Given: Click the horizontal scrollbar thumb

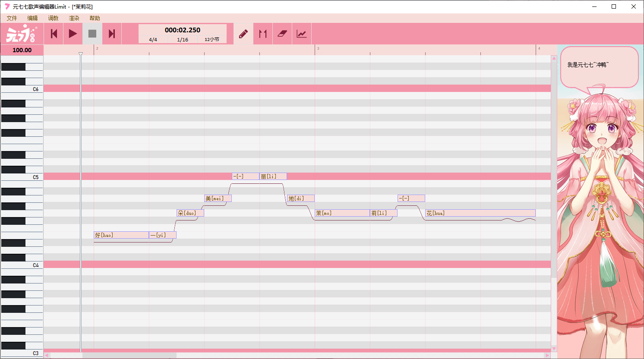Looking at the screenshot, I should click(129, 356).
